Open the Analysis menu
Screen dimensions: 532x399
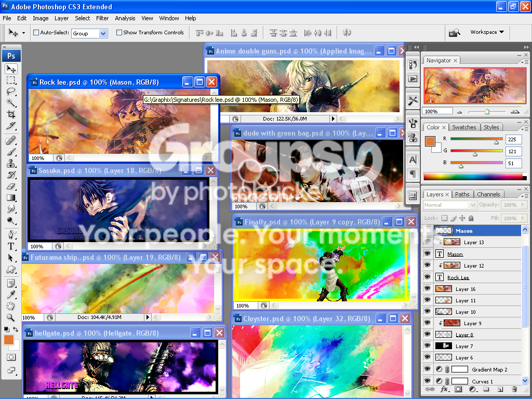tap(125, 18)
